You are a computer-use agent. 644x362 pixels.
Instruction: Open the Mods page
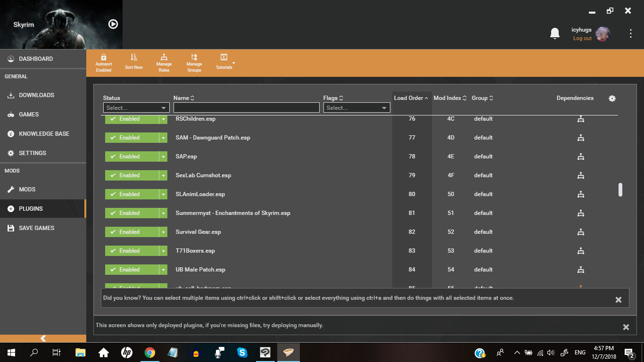pos(43,189)
